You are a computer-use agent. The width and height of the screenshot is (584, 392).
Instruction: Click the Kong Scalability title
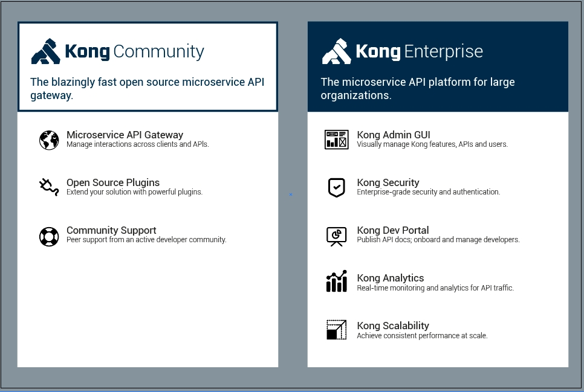(x=393, y=326)
